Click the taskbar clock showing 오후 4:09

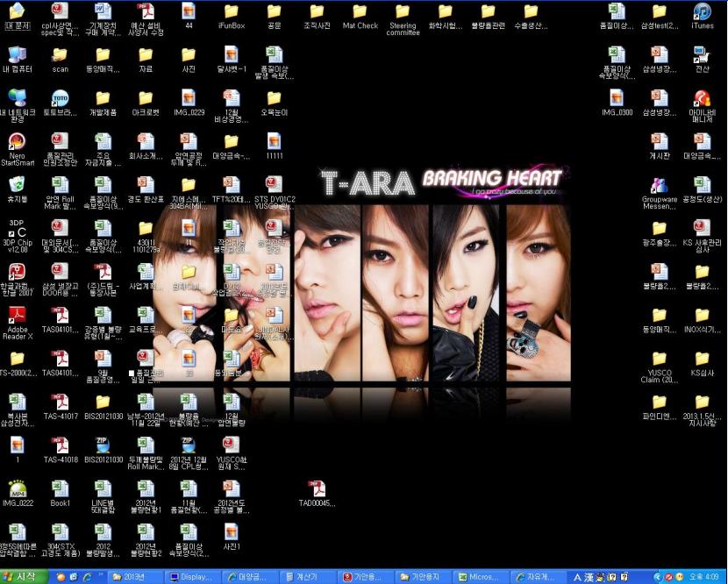[x=704, y=577]
